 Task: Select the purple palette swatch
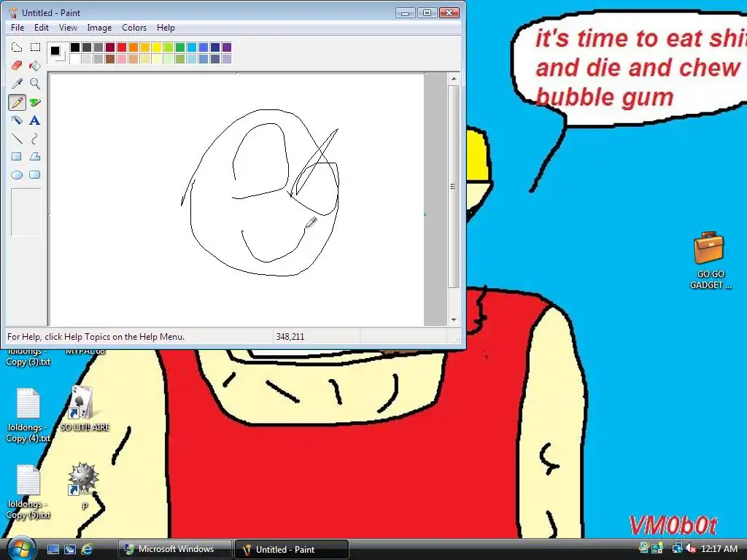coord(227,47)
